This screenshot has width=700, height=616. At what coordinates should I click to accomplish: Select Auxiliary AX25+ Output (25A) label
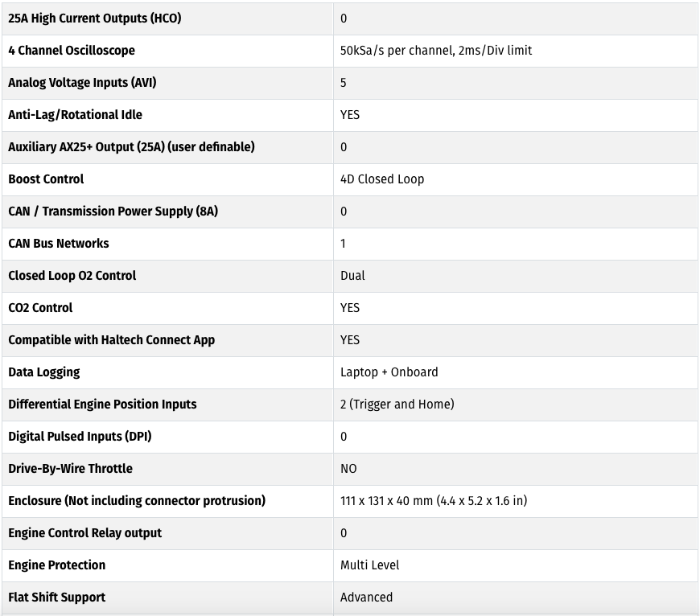[x=131, y=146]
